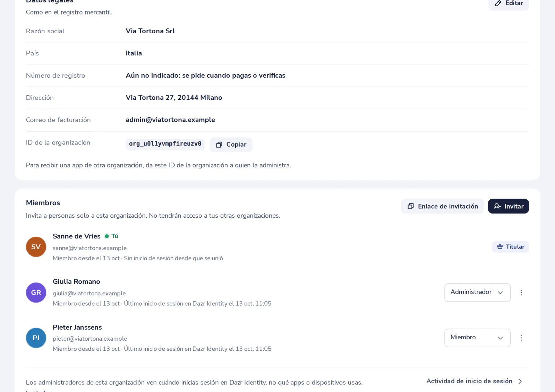Open Pieter Janssens' Miembro role dropdown

(x=477, y=338)
